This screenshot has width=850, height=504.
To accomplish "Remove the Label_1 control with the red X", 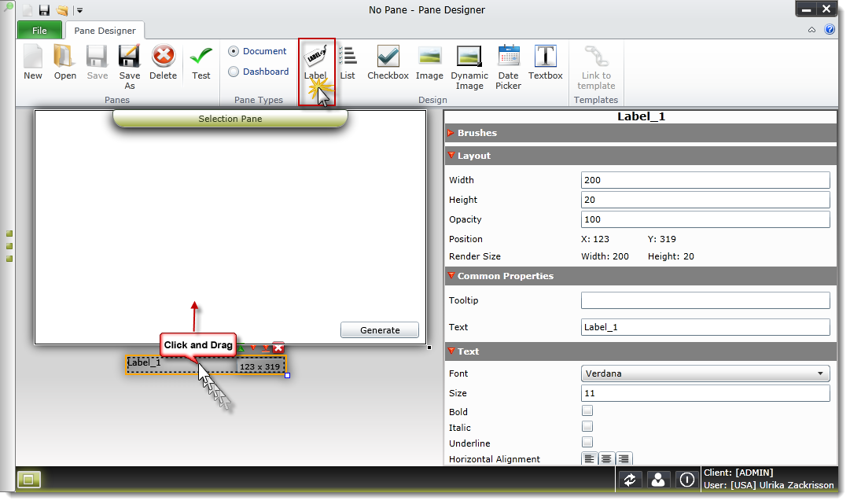I will 278,347.
